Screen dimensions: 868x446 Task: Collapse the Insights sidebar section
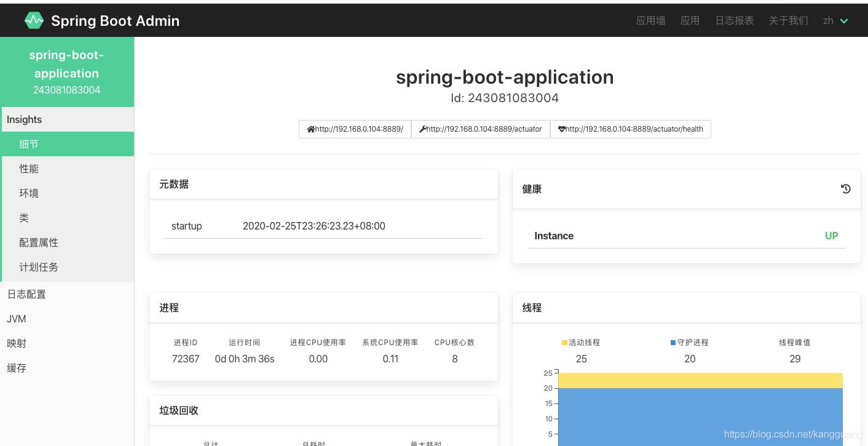point(25,119)
